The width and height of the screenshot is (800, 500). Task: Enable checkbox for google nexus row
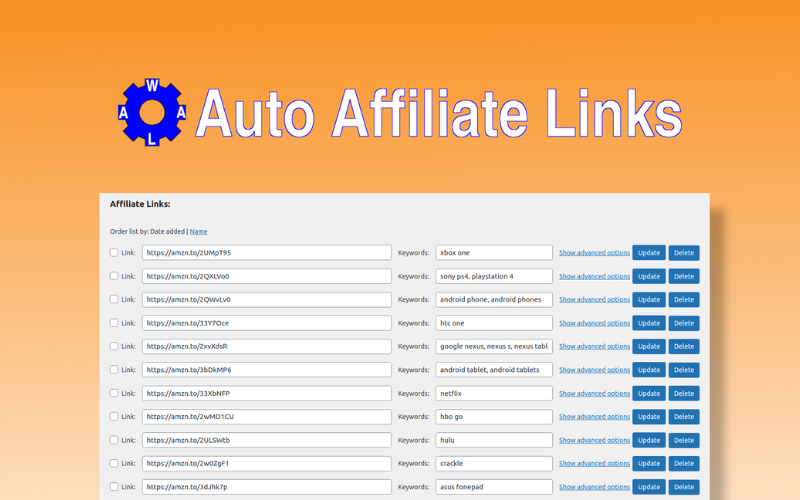pyautogui.click(x=114, y=346)
